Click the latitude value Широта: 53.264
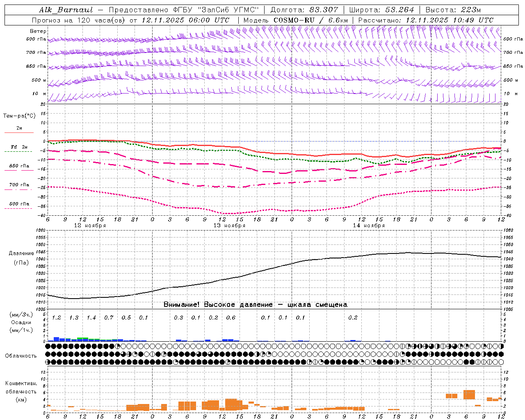This screenshot has height=420, width=525. click(381, 10)
